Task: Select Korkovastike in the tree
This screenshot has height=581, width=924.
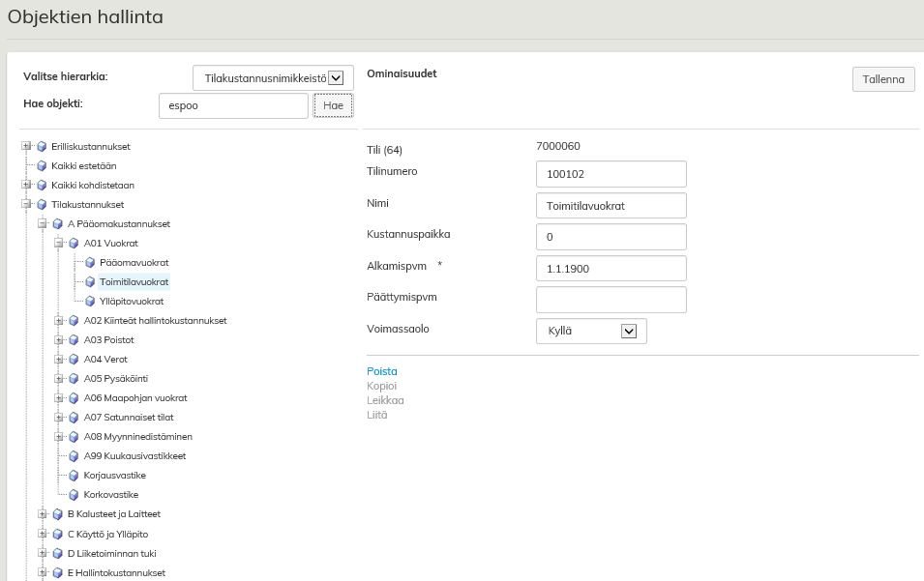Action: tap(110, 495)
